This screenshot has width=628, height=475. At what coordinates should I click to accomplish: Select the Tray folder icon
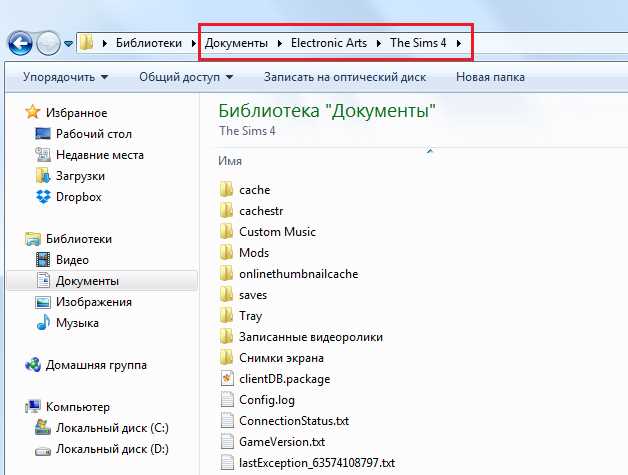click(x=227, y=315)
